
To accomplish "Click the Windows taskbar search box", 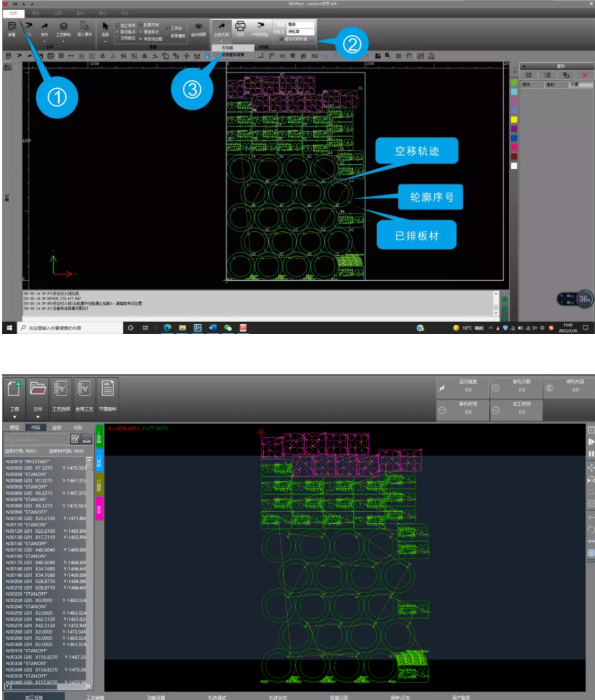I will click(x=71, y=328).
